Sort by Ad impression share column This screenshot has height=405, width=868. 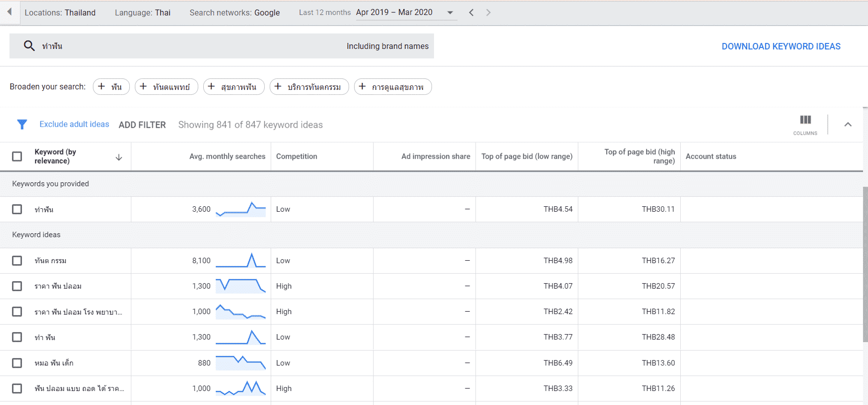[x=435, y=156]
